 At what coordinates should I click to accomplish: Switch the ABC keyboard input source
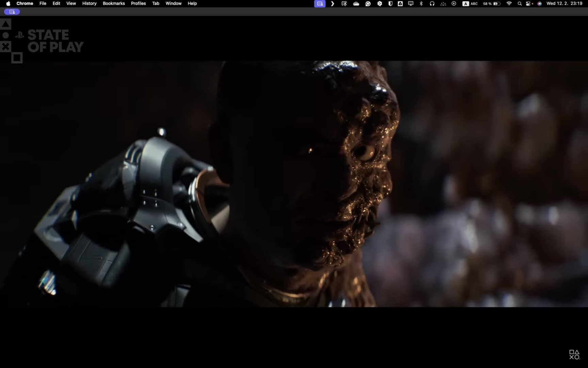470,3
